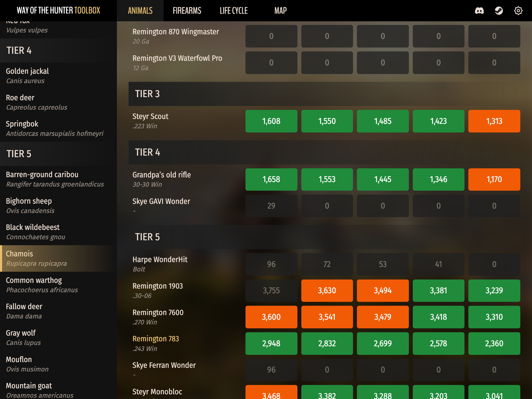Open the Discord link icon

tap(479, 11)
